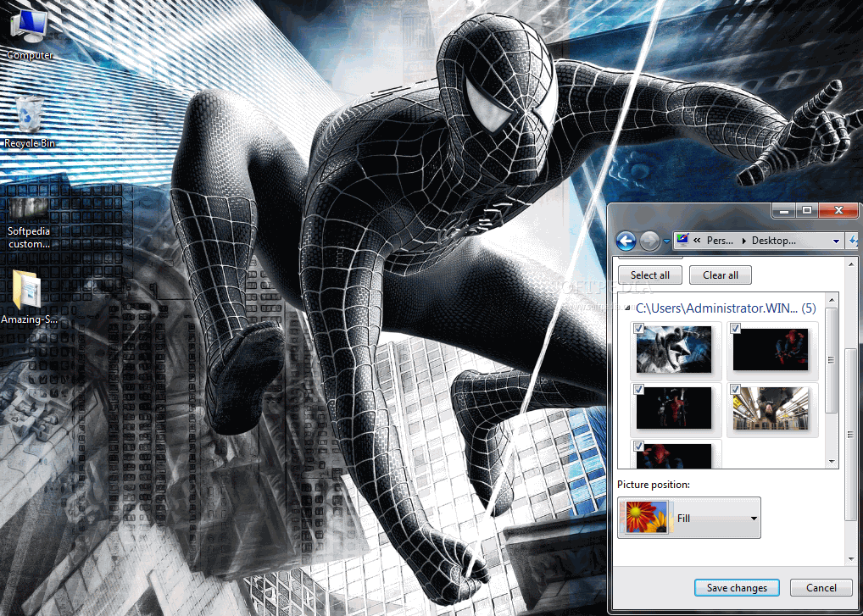
Task: Click the Select all button
Action: (x=650, y=275)
